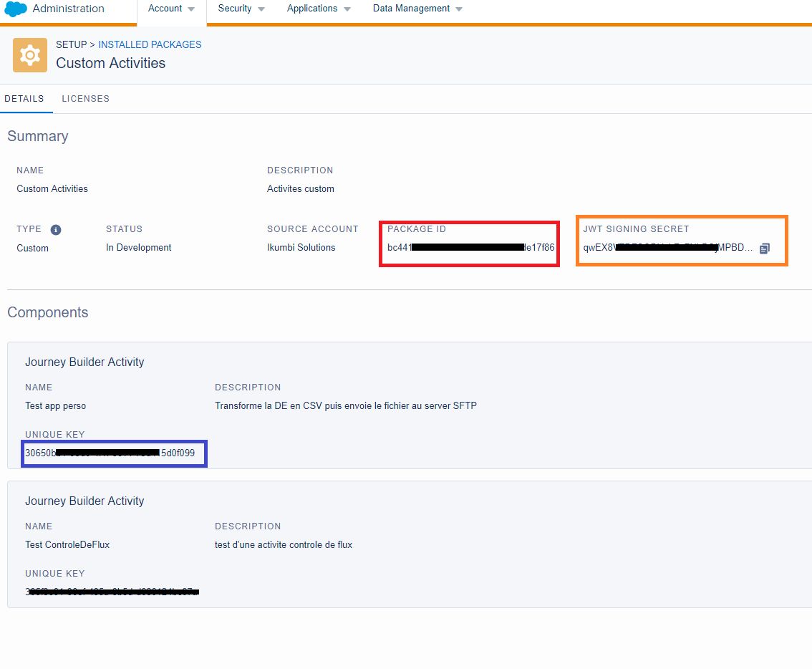Click the Administration title

click(x=68, y=9)
